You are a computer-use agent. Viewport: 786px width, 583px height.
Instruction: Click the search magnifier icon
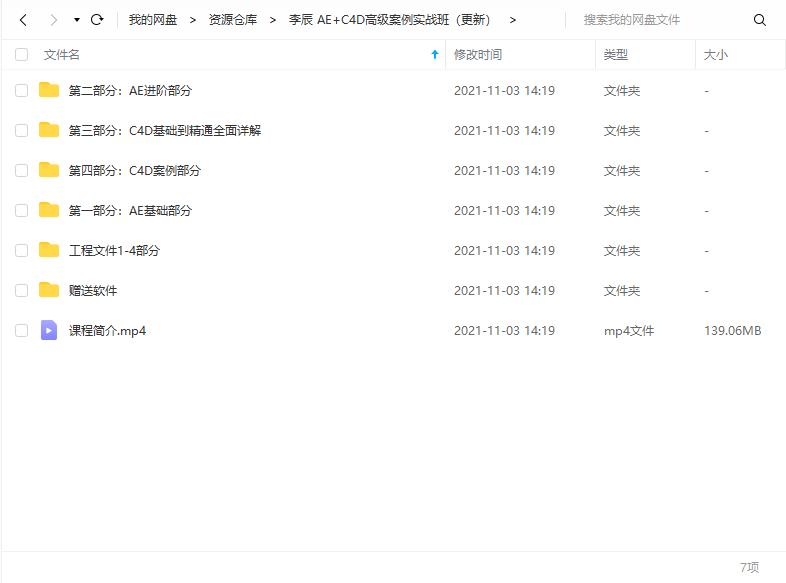click(759, 20)
